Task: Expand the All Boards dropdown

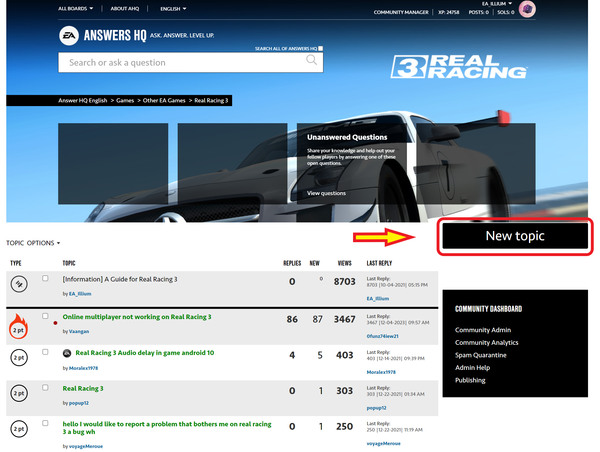Action: point(75,8)
